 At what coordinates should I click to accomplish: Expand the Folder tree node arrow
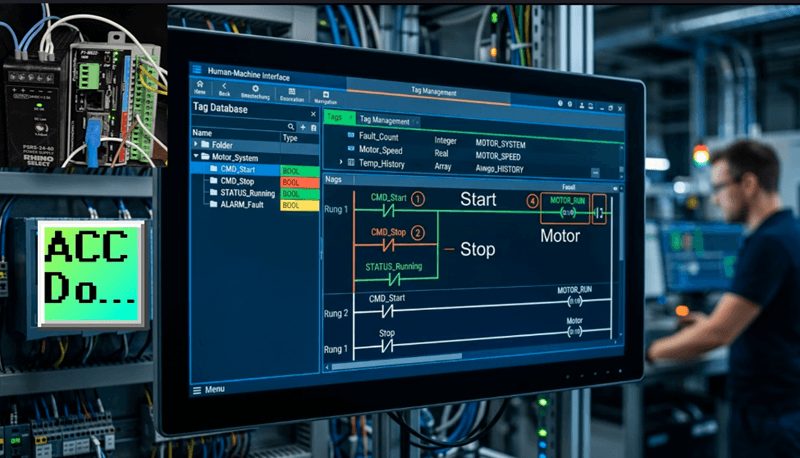[196, 144]
